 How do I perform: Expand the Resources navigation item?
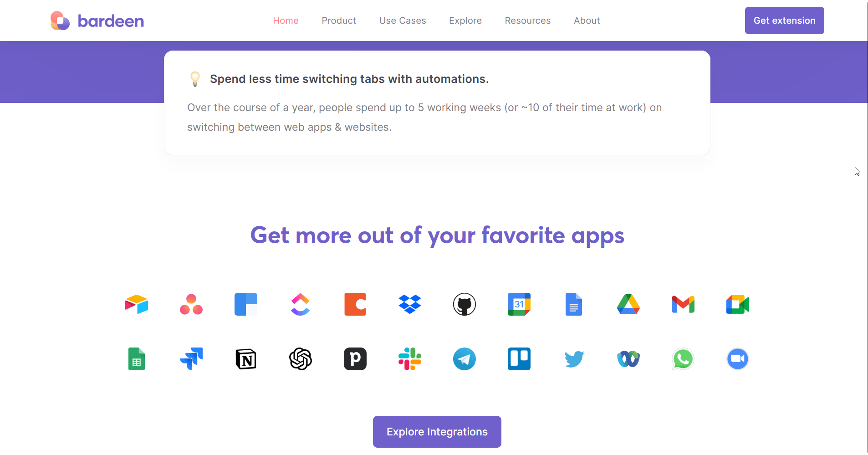[528, 20]
